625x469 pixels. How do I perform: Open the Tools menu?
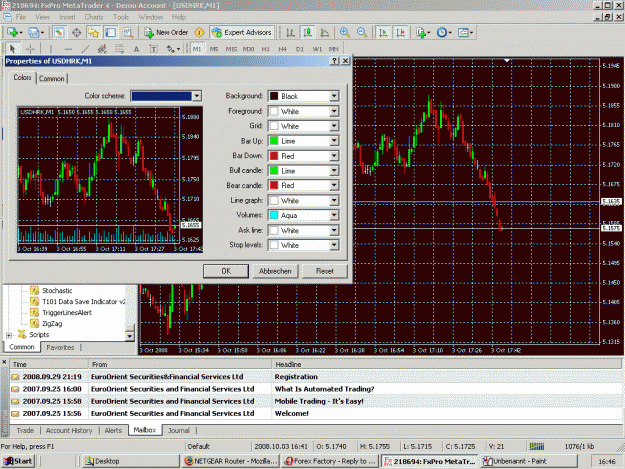coord(121,17)
